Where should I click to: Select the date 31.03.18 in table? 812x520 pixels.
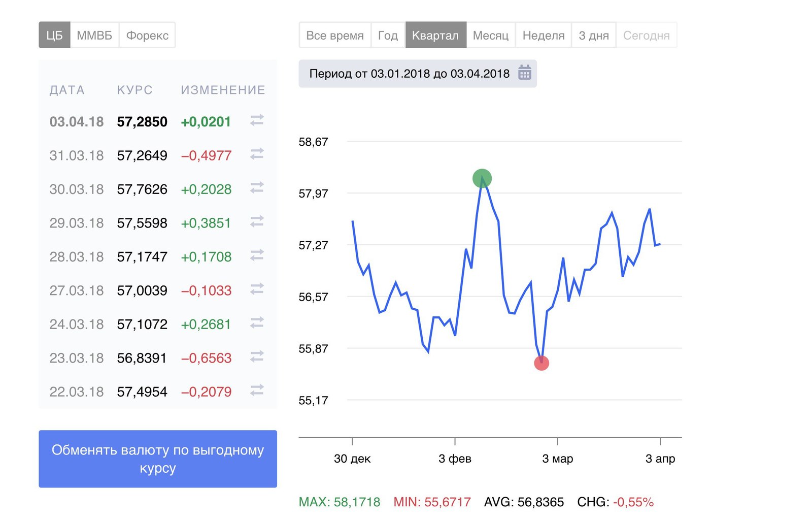pyautogui.click(x=77, y=155)
